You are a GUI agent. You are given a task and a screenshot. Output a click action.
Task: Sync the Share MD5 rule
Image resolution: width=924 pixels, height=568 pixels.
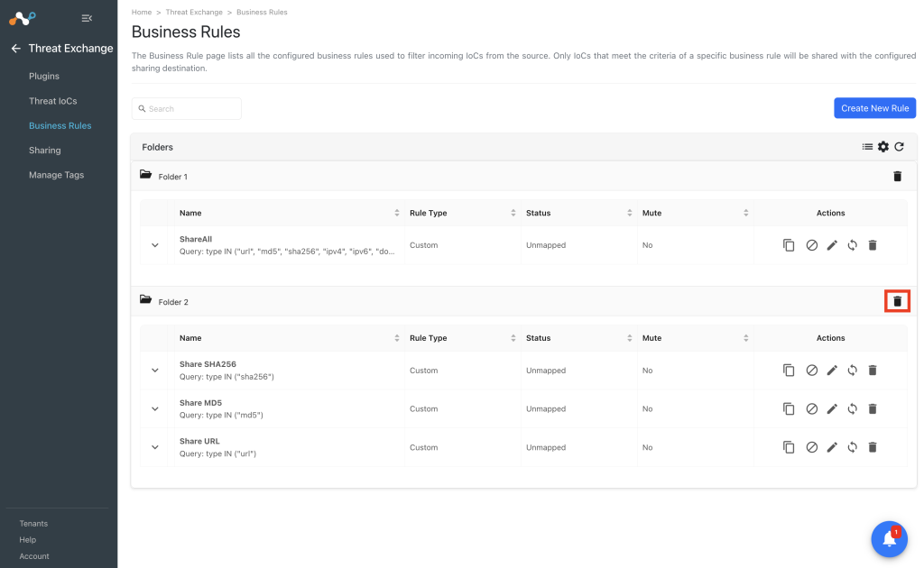(852, 408)
